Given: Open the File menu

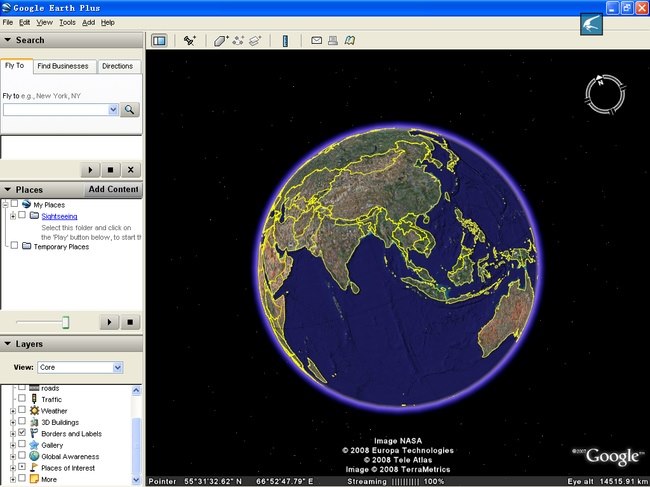Looking at the screenshot, I should pos(7,22).
